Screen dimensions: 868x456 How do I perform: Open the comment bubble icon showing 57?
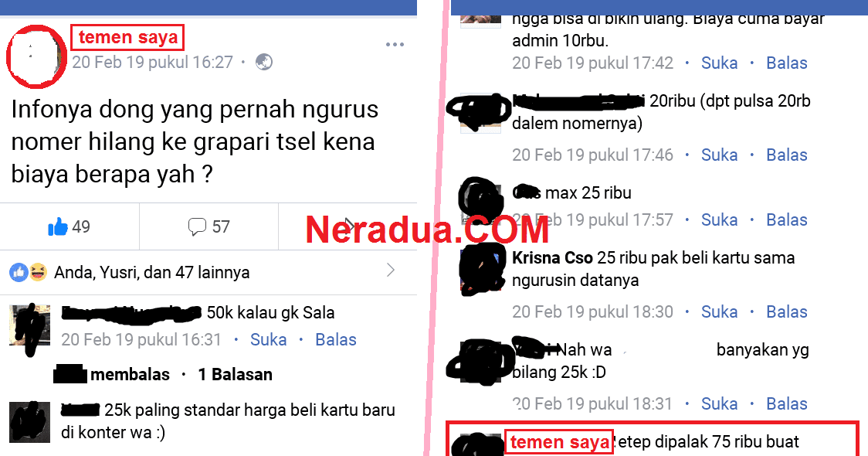(196, 226)
